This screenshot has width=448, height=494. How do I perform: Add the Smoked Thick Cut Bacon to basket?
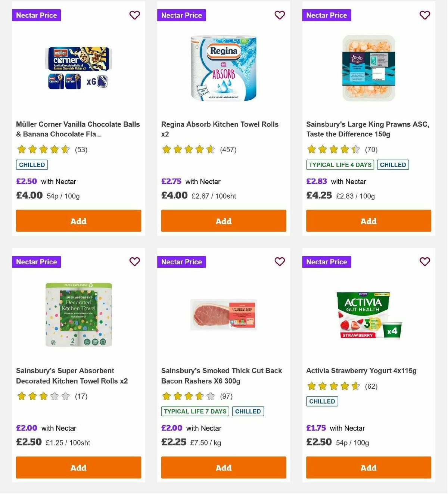pyautogui.click(x=223, y=467)
